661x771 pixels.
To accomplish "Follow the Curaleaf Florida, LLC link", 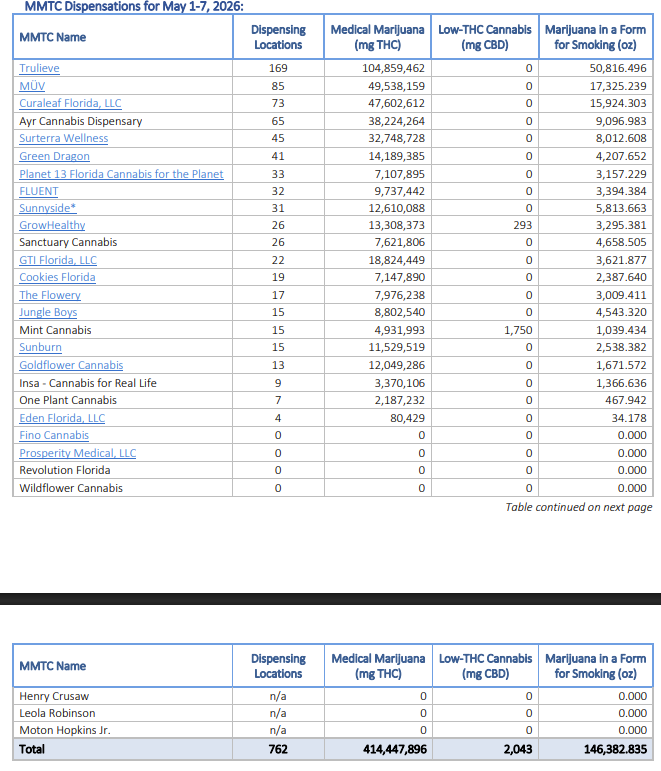I will click(x=70, y=103).
